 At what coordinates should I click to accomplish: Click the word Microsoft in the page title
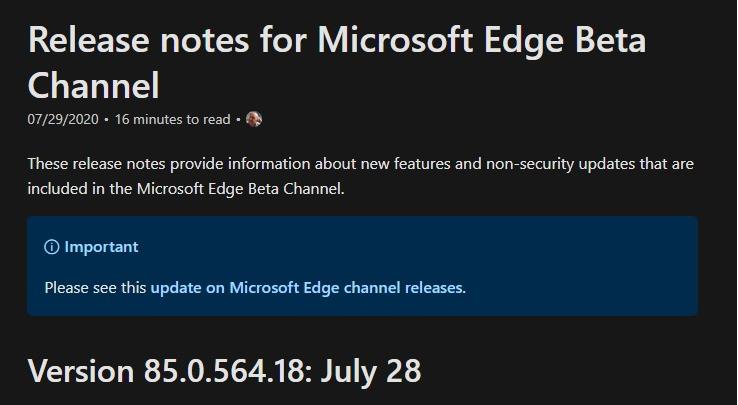click(x=395, y=40)
